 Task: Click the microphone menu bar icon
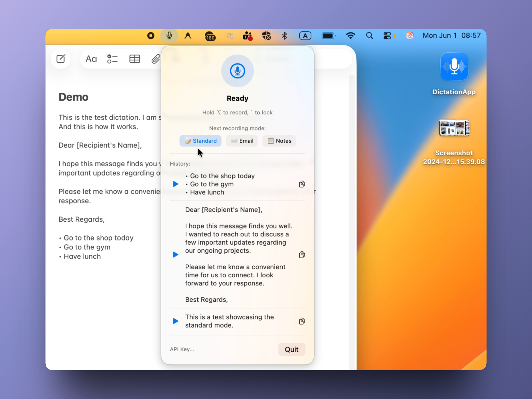(x=169, y=36)
